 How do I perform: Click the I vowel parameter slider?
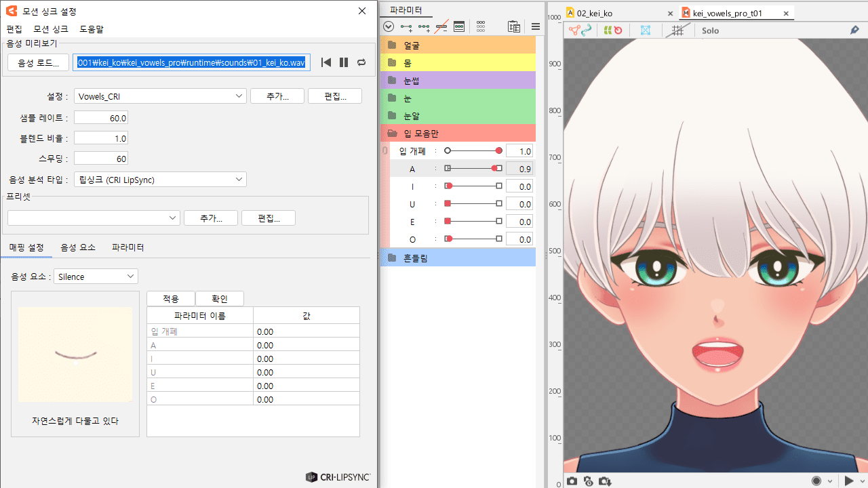(x=473, y=186)
